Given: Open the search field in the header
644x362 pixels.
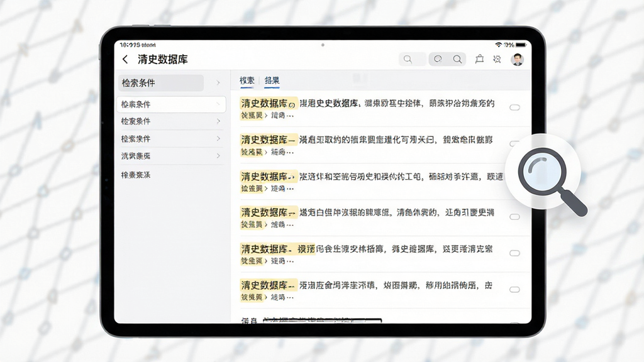Looking at the screenshot, I should click(x=412, y=59).
